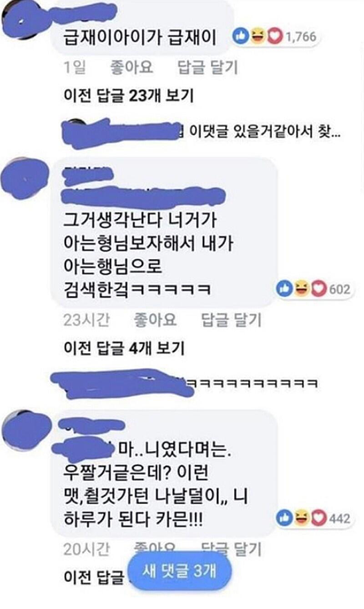The width and height of the screenshot is (364, 609).
Task: Reply to the top comment via 답글 달기
Action: pyautogui.click(x=207, y=68)
